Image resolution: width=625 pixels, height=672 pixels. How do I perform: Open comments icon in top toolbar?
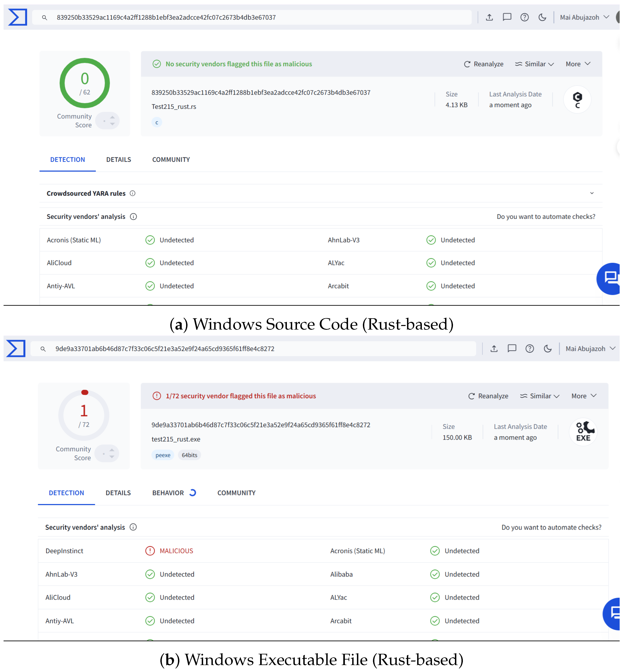click(507, 17)
